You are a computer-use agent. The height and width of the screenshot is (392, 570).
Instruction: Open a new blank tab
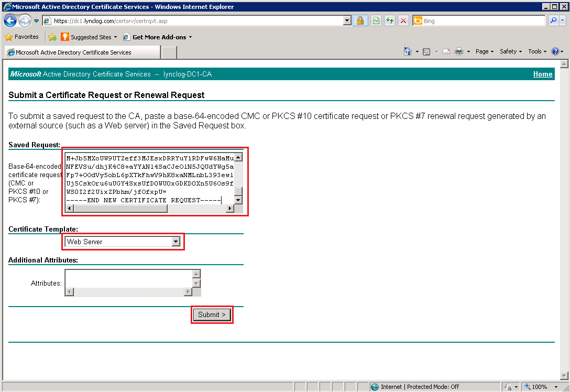[169, 52]
